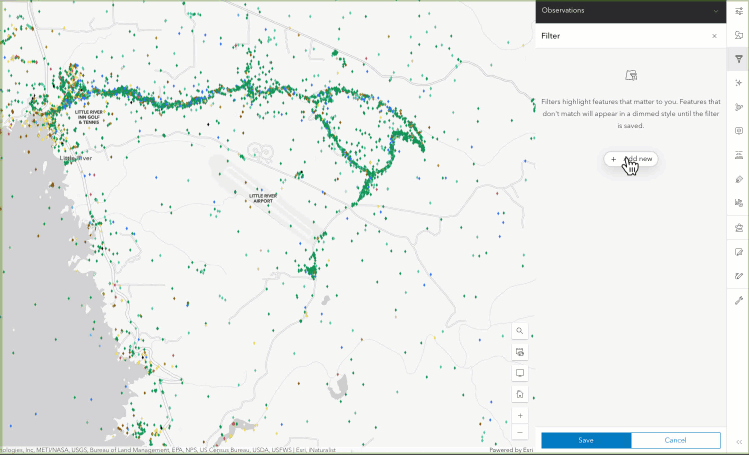Return to the map Home extent
The image size is (749, 455).
point(520,394)
